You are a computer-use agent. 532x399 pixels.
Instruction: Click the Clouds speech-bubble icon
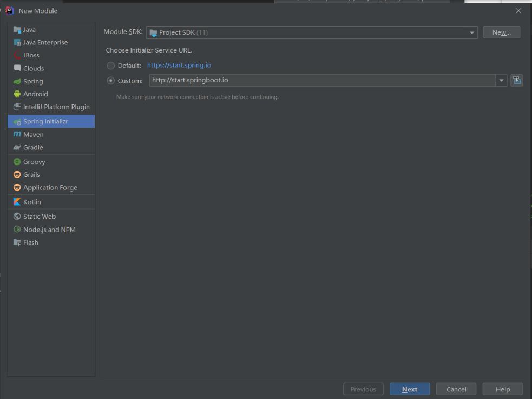[x=17, y=68]
